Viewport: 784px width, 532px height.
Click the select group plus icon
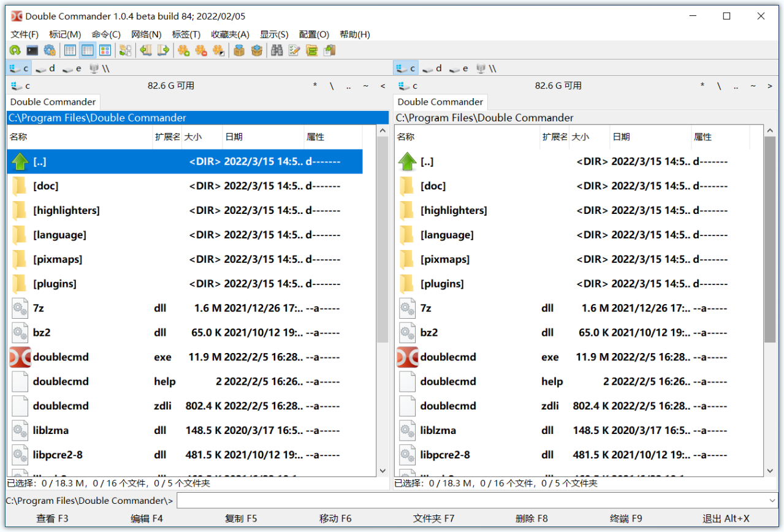coord(183,50)
